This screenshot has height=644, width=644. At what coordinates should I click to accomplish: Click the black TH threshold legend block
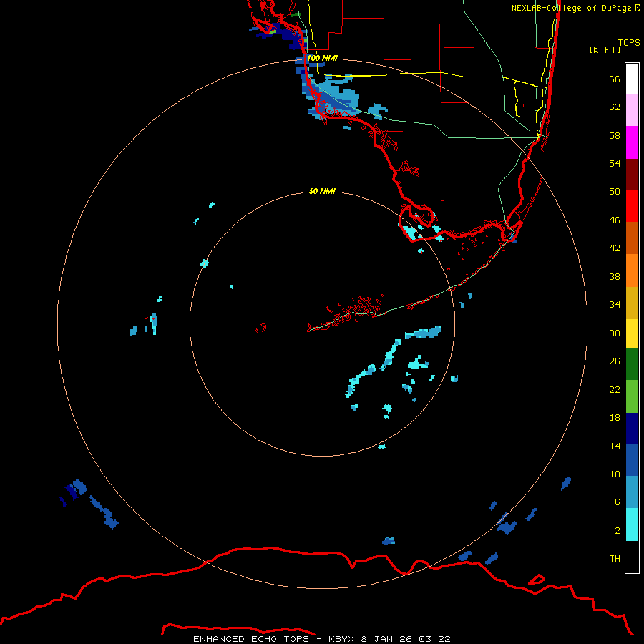pos(632,557)
